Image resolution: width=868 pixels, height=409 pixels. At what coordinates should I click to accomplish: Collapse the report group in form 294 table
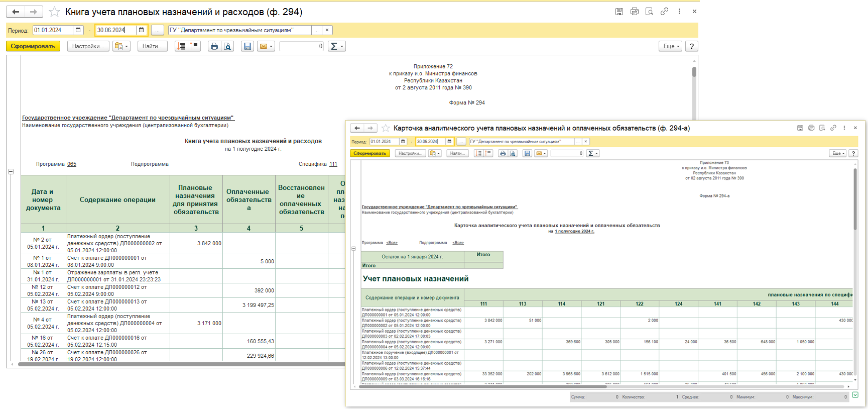pyautogui.click(x=11, y=172)
